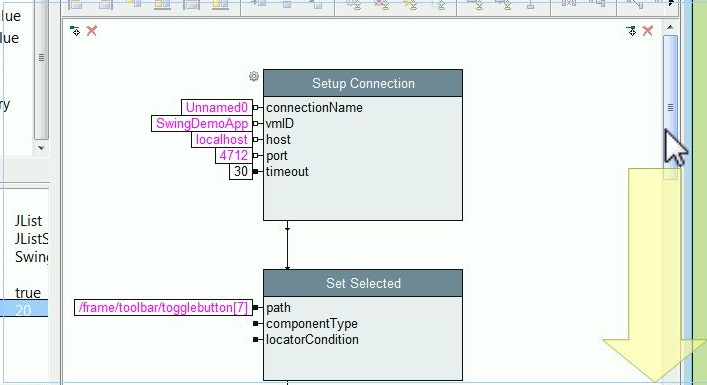Click the /frame/toolbar/togglebutton[7] path value
The width and height of the screenshot is (707, 385).
coord(163,307)
